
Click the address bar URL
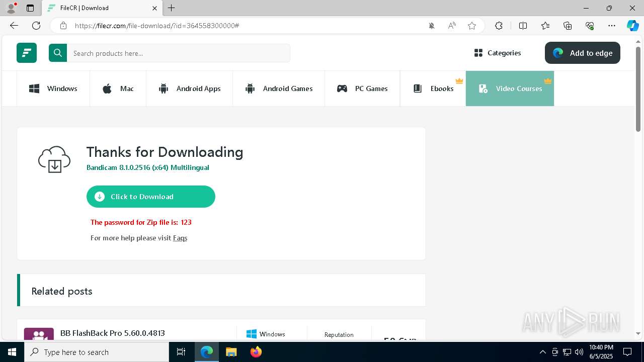coord(157,26)
